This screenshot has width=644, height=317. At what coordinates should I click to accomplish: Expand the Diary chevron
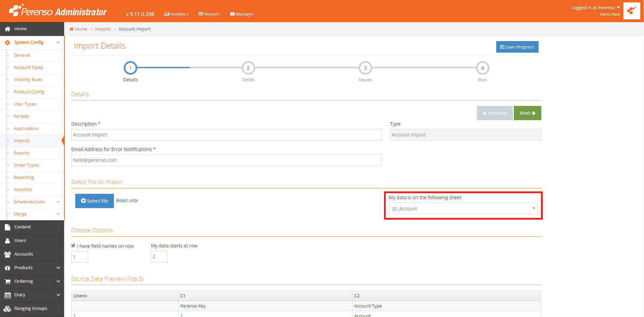click(58, 295)
